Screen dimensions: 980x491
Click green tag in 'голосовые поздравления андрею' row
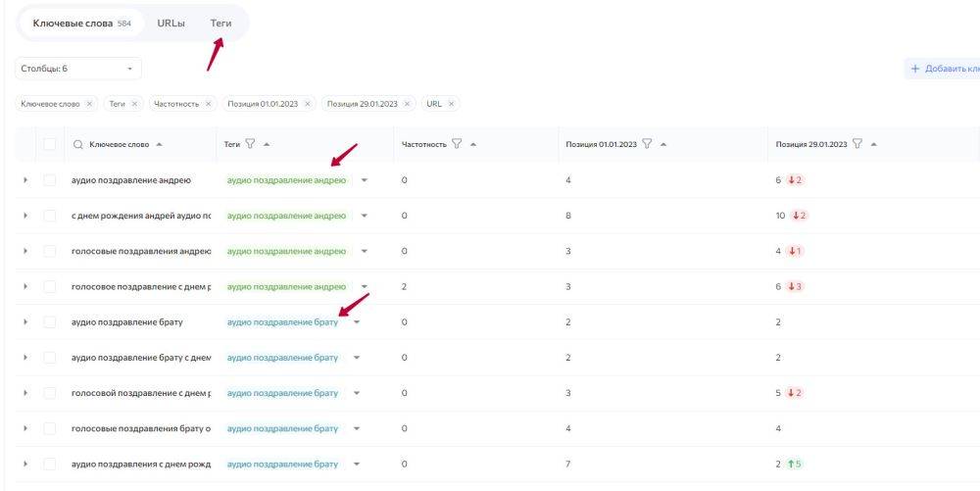(286, 251)
